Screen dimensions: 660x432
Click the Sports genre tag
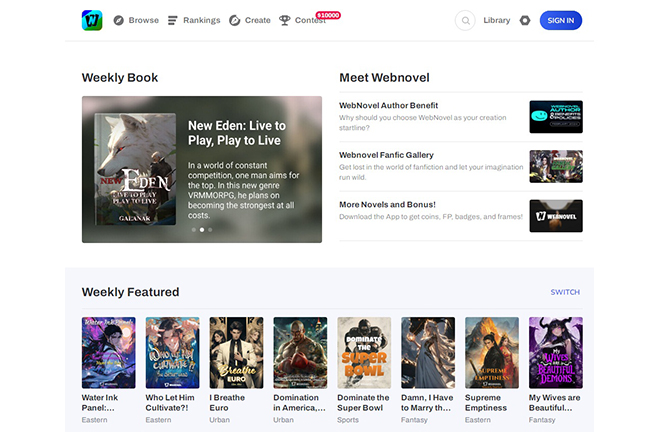[x=348, y=420]
